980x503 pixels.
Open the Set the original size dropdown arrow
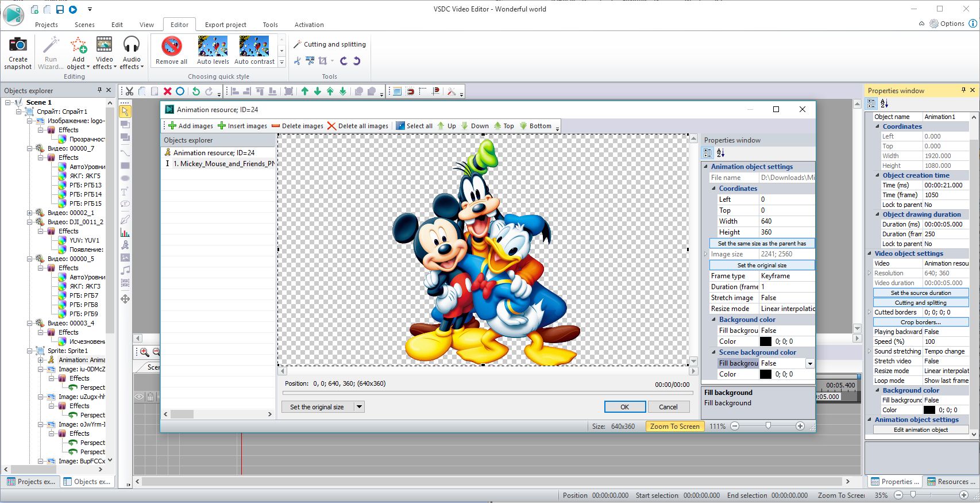pos(359,407)
